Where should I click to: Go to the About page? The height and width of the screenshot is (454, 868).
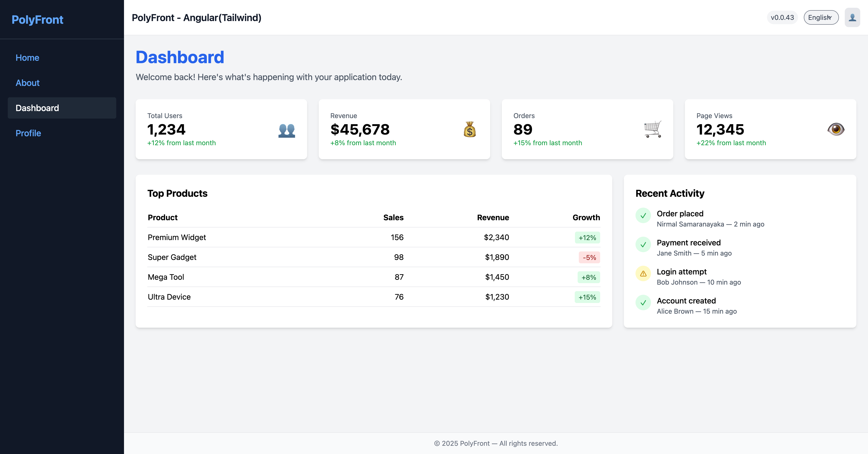28,83
